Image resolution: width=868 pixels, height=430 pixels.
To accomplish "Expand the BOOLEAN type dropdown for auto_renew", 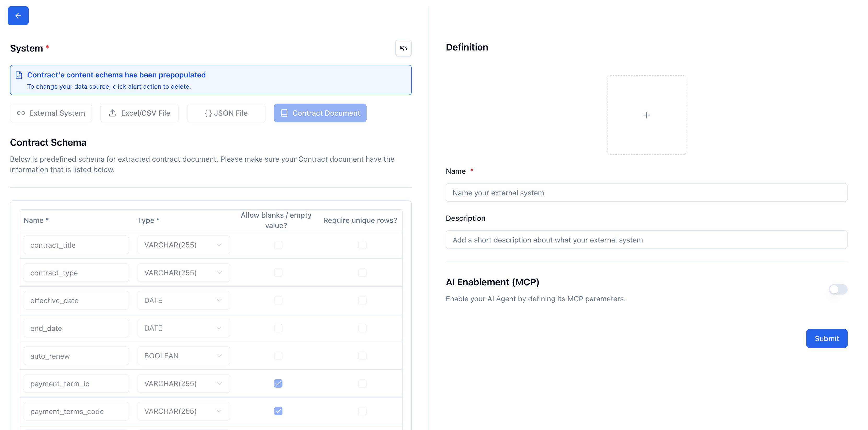I will click(x=183, y=356).
